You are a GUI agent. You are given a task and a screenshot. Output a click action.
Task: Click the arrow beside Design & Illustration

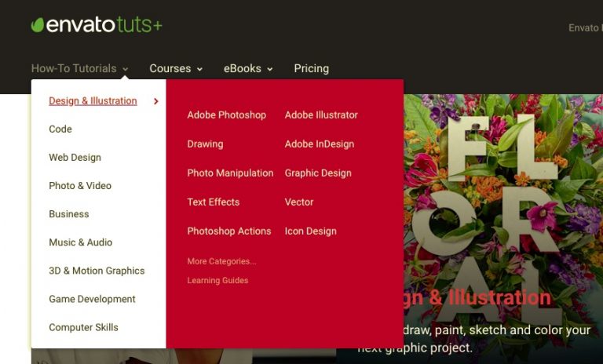pos(155,101)
